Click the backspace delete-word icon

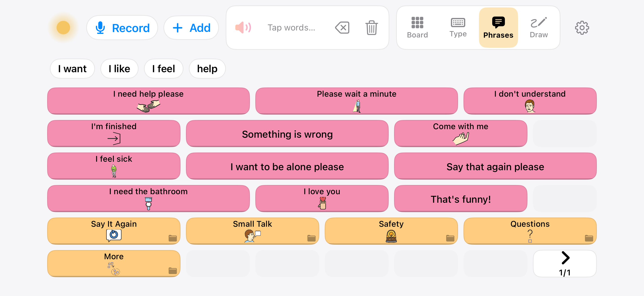[x=342, y=27]
